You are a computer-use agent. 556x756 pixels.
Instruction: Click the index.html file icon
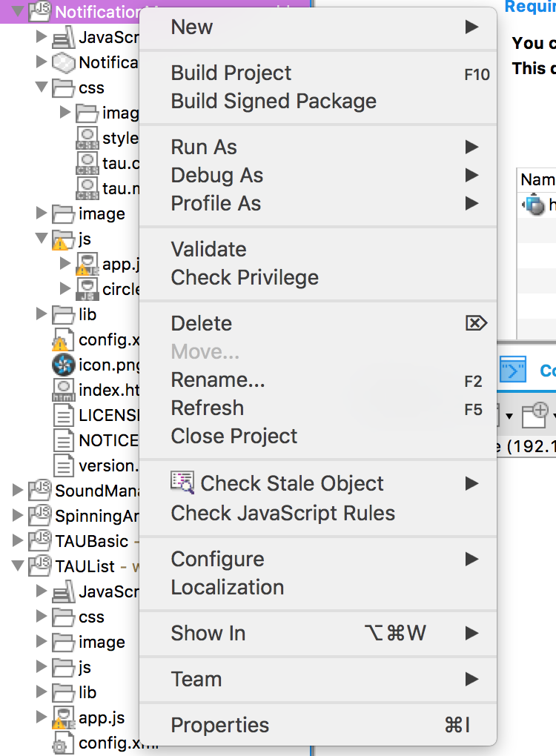click(64, 390)
